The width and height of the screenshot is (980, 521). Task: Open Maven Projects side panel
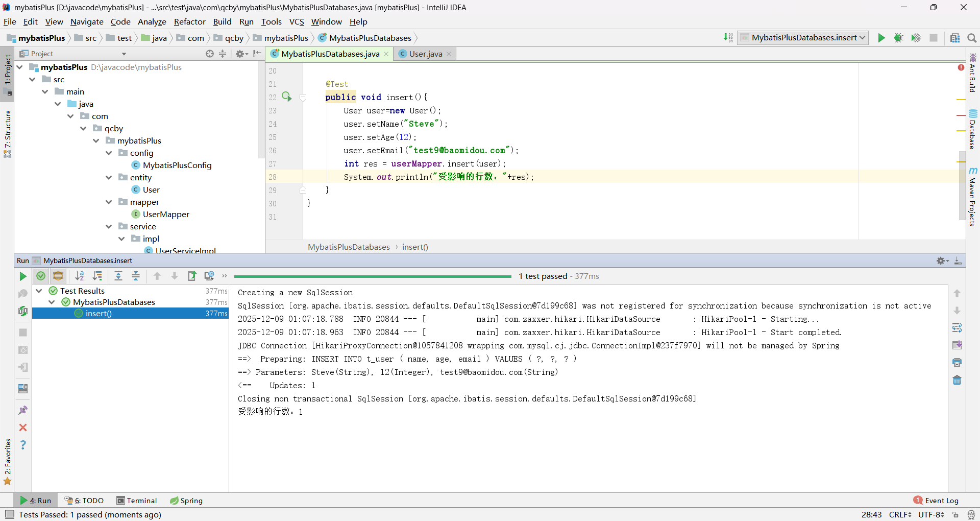pos(972,197)
